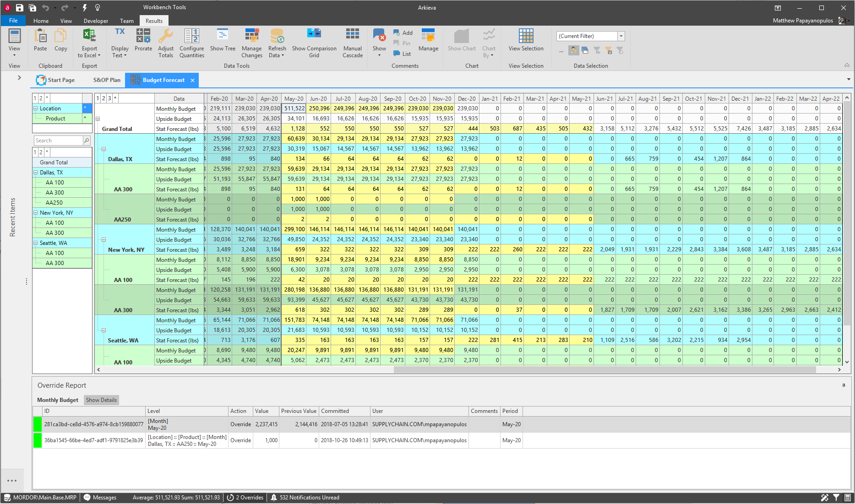Open comments List
Image resolution: width=855 pixels, height=504 pixels.
402,54
